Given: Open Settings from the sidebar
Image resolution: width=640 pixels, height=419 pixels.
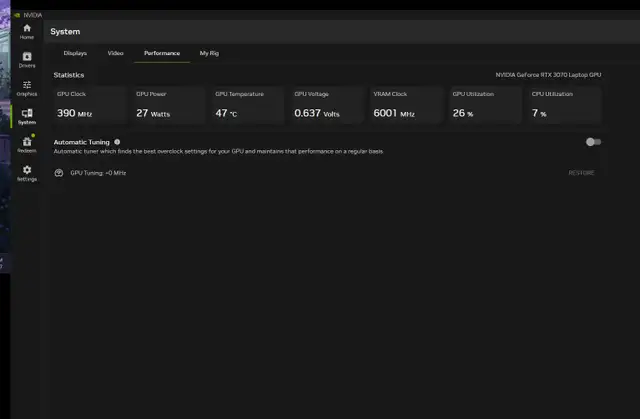Looking at the screenshot, I should 27,173.
